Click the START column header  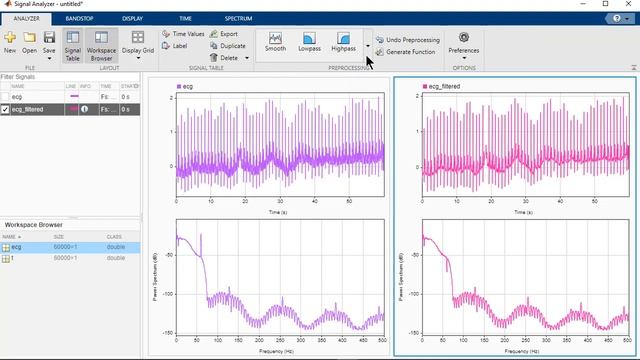coord(129,86)
